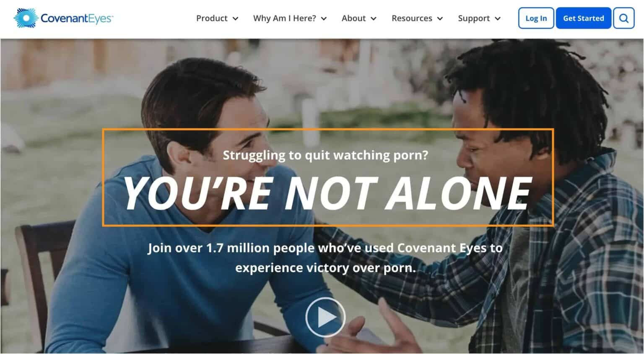The width and height of the screenshot is (644, 354).
Task: Select the Support navigation item
Action: [x=474, y=18]
